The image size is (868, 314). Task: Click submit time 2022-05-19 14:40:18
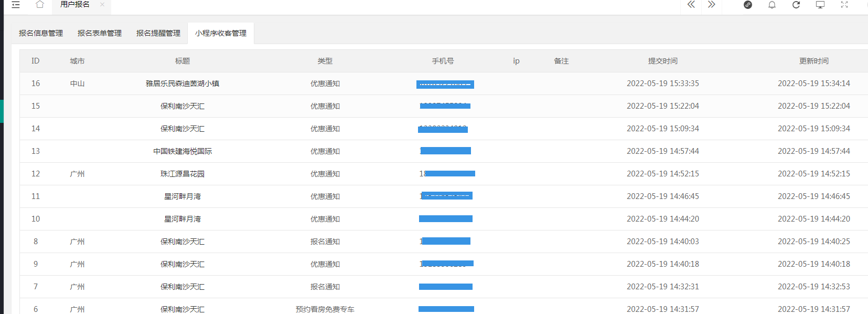(663, 264)
